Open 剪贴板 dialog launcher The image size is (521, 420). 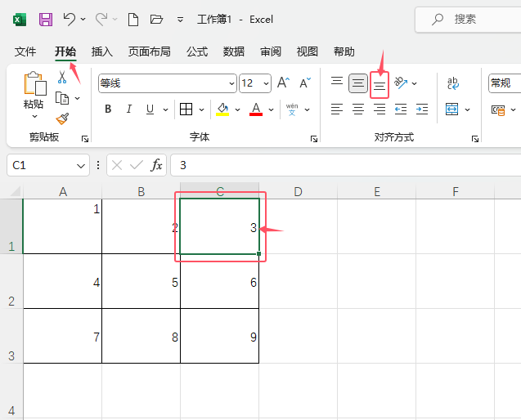tap(85, 139)
